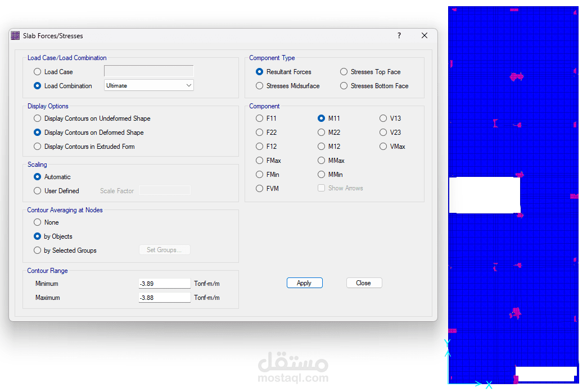This screenshot has height=392, width=587.
Task: Select the Load Combination radio button
Action: click(38, 86)
